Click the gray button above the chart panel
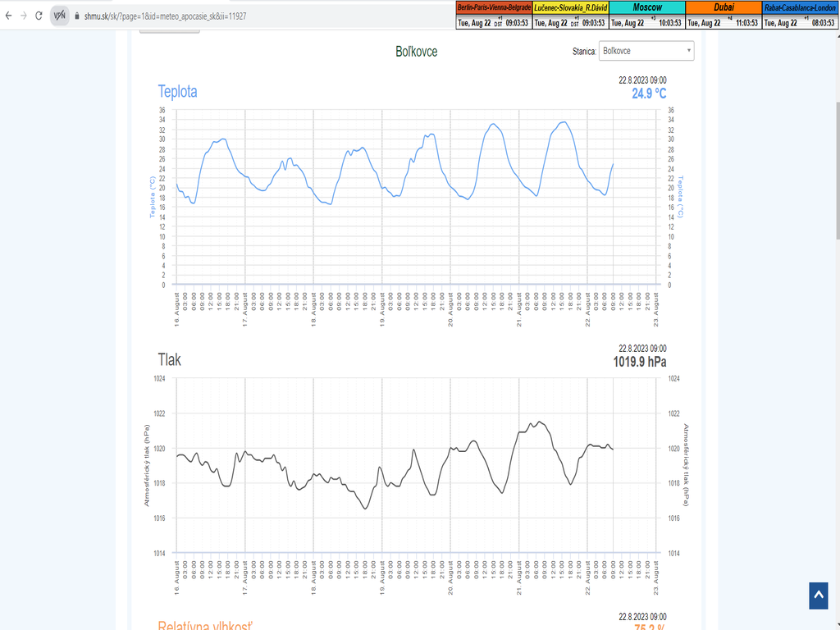This screenshot has height=630, width=840. point(169,30)
